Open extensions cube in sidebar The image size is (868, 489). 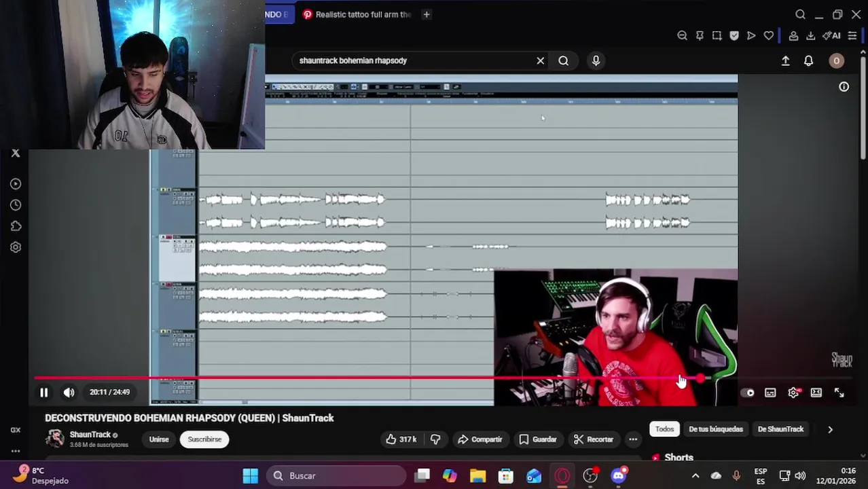16,226
